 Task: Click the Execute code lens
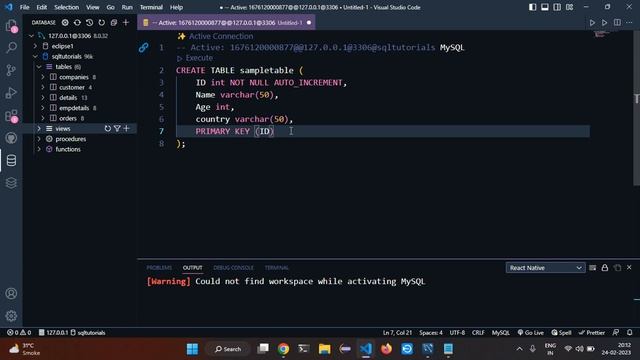tap(195, 58)
